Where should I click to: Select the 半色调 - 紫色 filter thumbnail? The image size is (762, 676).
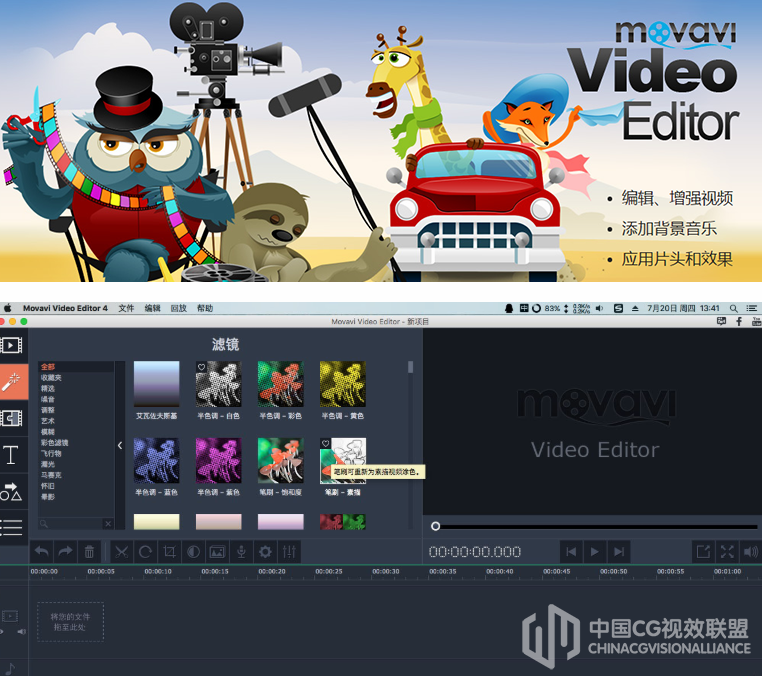coord(219,460)
